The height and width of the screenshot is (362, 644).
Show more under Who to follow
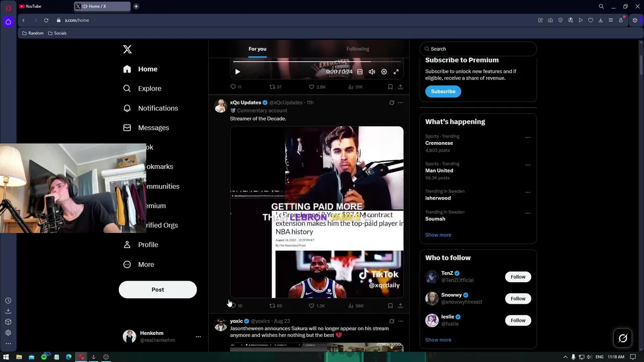(x=438, y=340)
